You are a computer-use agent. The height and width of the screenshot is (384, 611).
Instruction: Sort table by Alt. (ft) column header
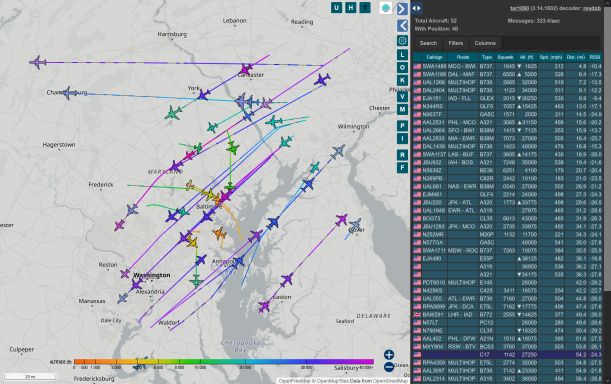[x=527, y=57]
